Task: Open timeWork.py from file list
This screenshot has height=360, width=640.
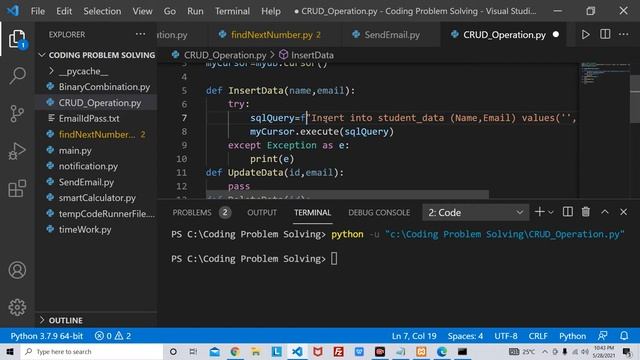Action: point(97,229)
